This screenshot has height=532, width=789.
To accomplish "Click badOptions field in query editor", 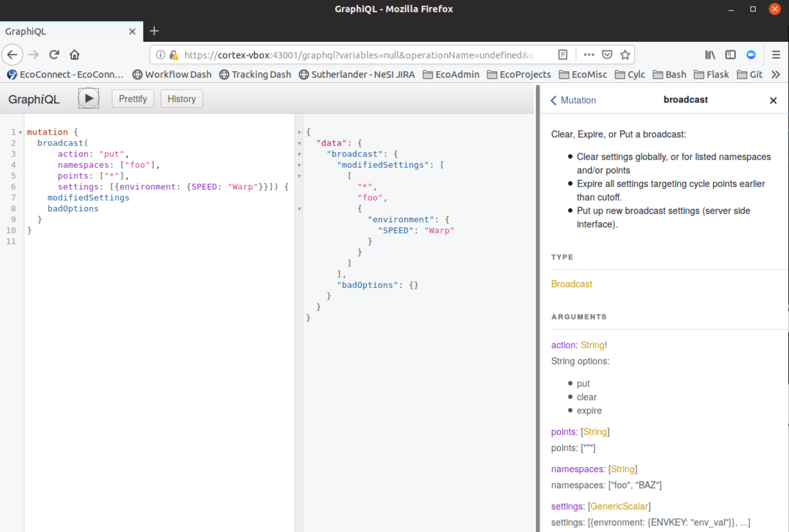I will point(73,209).
